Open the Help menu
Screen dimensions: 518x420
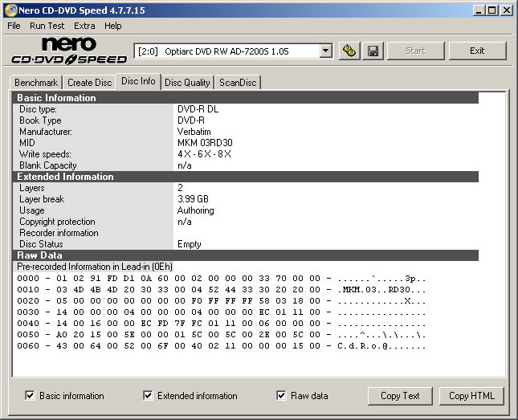(113, 26)
